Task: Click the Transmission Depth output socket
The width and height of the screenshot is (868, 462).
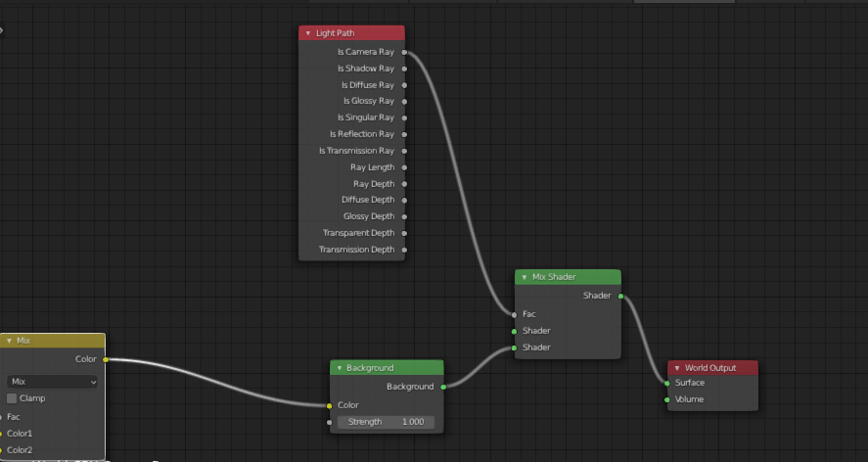Action: 405,250
